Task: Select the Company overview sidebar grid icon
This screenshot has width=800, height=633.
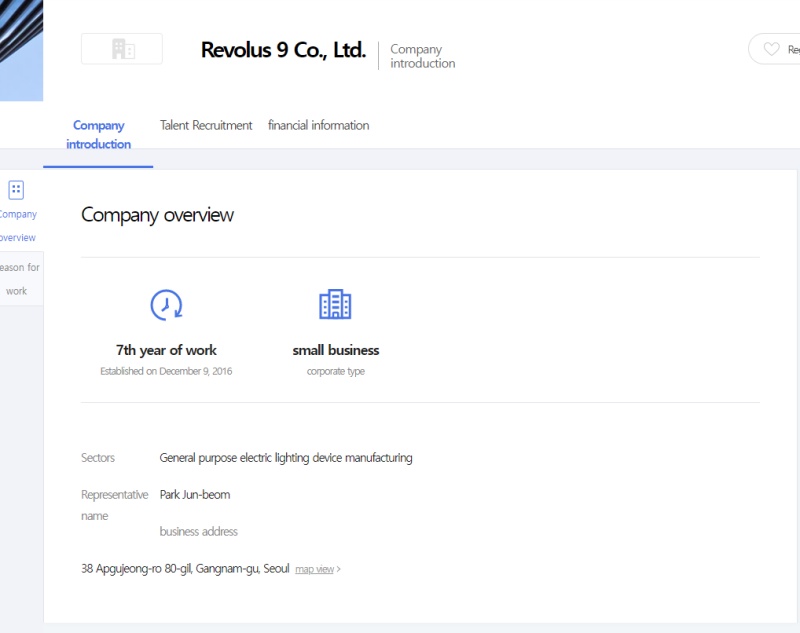Action: point(16,189)
